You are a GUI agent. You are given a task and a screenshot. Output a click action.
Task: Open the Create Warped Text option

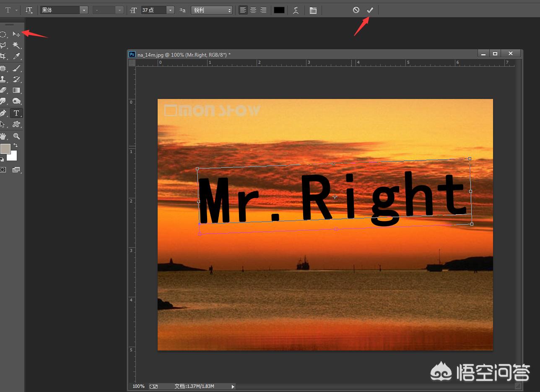[296, 10]
